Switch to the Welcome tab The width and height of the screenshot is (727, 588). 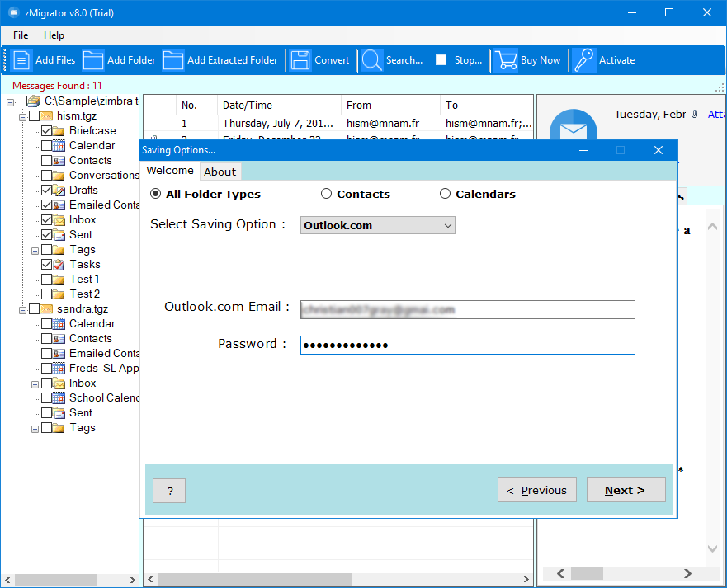tap(170, 171)
